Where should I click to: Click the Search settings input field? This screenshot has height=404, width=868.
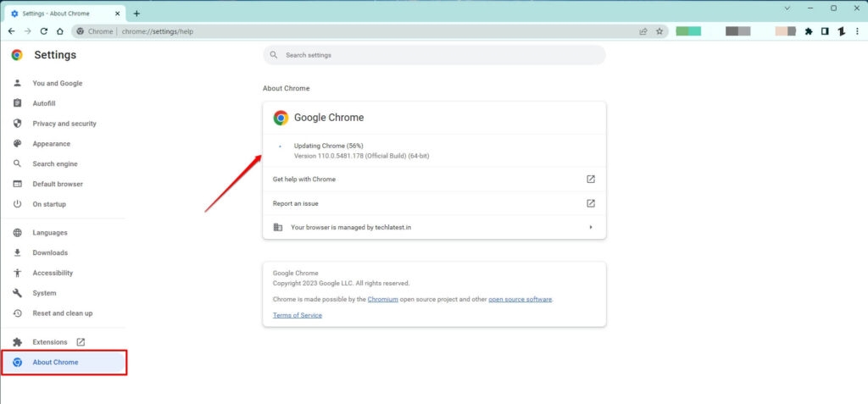click(x=434, y=55)
